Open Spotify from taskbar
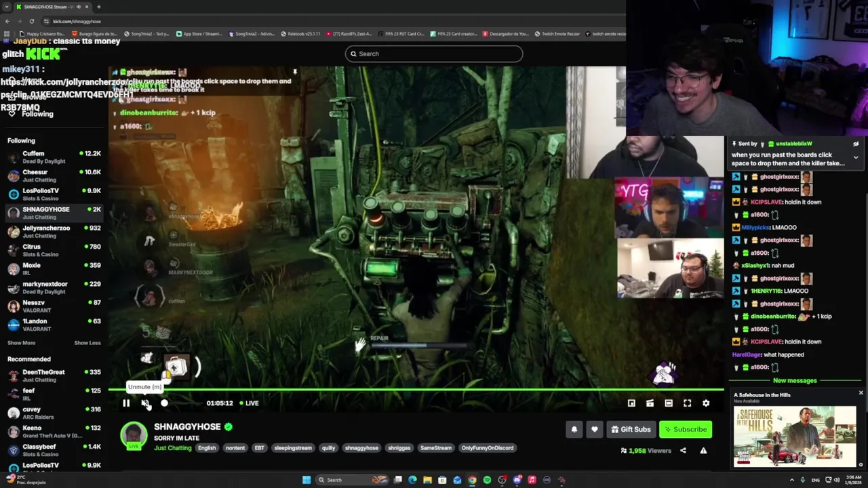This screenshot has height=488, width=868. pyautogui.click(x=487, y=480)
